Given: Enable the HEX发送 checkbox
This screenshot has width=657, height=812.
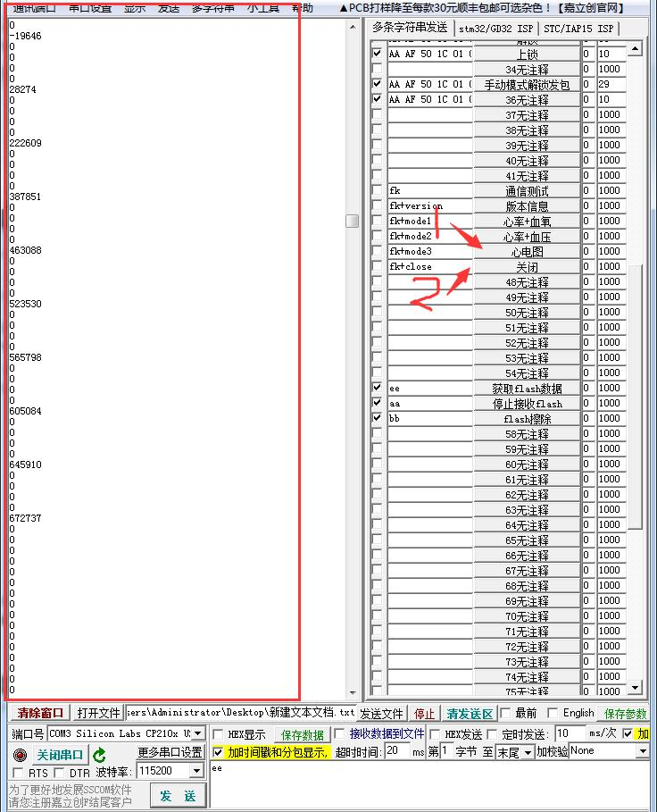Looking at the screenshot, I should [x=435, y=734].
